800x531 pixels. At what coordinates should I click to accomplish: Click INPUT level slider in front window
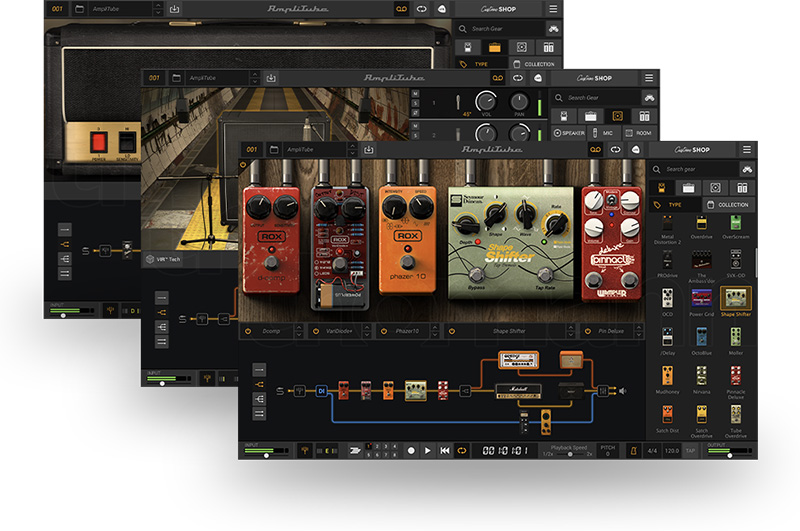coord(266,456)
